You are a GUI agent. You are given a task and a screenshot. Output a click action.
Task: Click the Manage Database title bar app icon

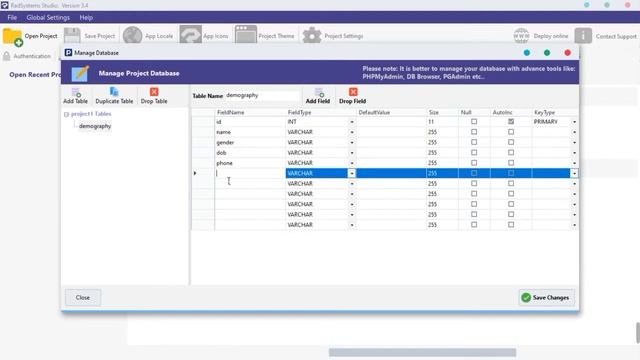pyautogui.click(x=68, y=53)
